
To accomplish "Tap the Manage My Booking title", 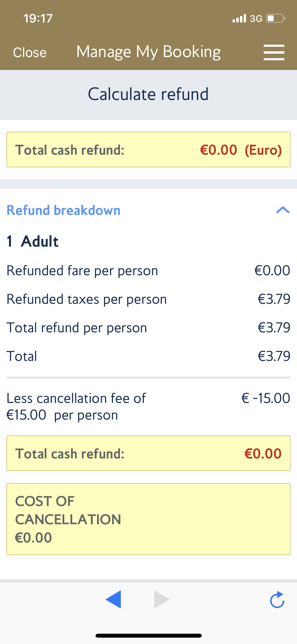I will tap(148, 52).
